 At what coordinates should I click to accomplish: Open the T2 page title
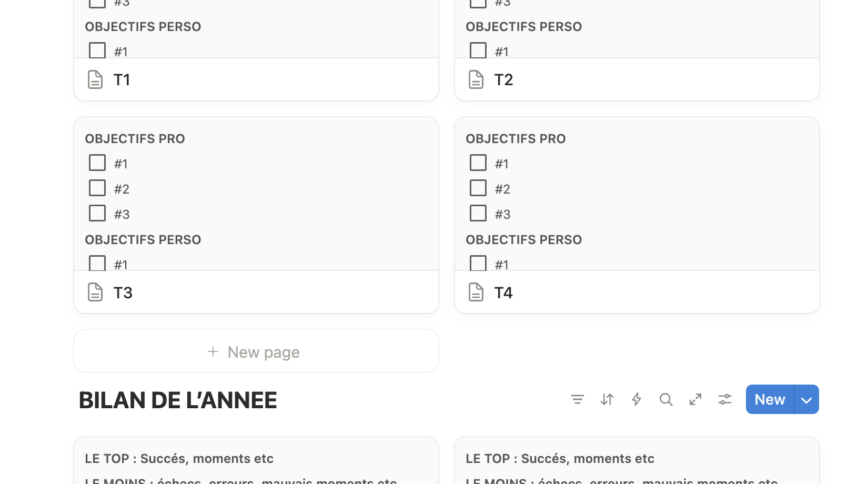(x=503, y=80)
